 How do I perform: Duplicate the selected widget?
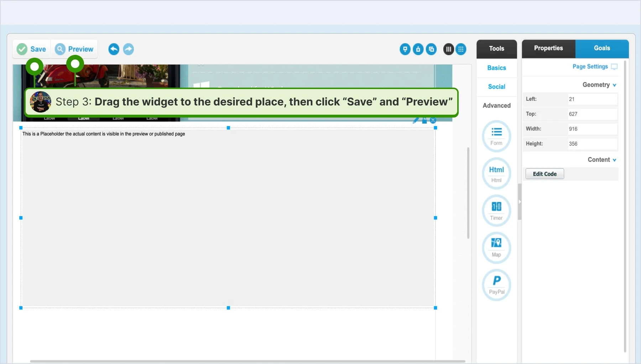pyautogui.click(x=431, y=49)
